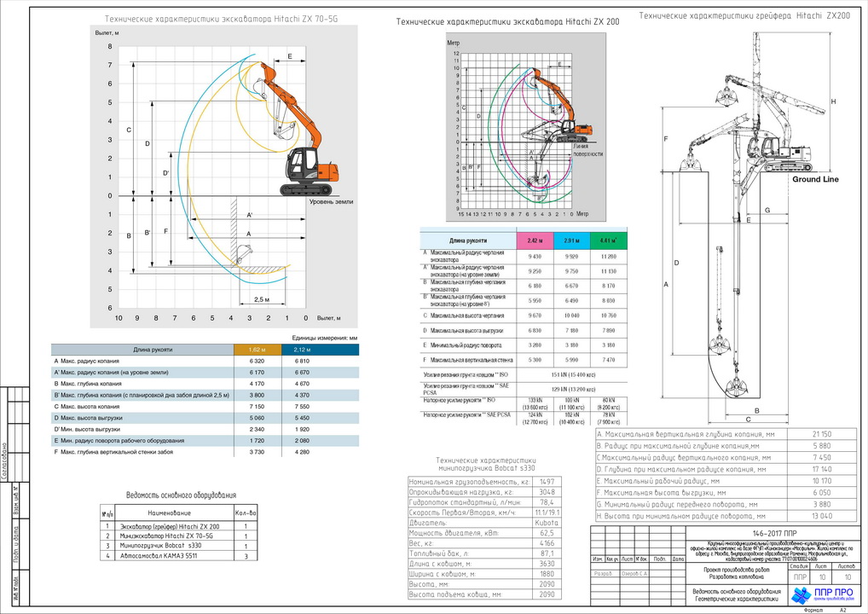Image resolution: width=868 pixels, height=614 pixels.
Task: Click equipment row "Автосамосвал КАМАЗ 5511"
Action: [179, 555]
